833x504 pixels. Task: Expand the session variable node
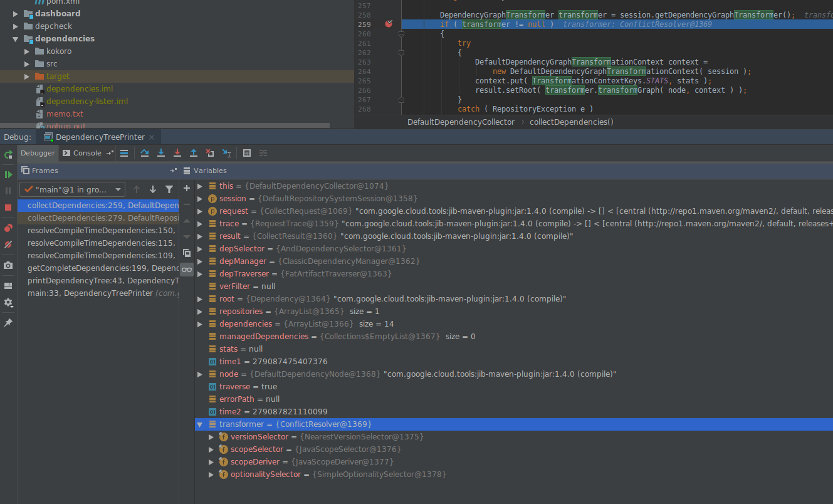point(200,198)
